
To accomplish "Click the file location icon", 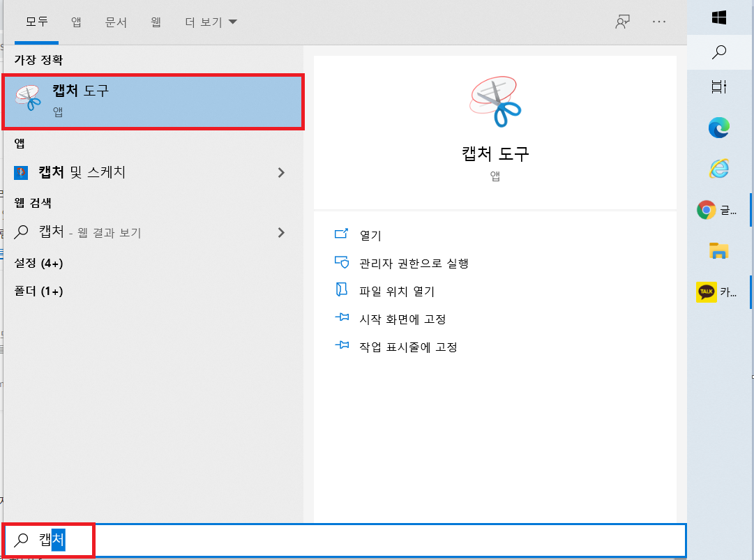I will 341,290.
